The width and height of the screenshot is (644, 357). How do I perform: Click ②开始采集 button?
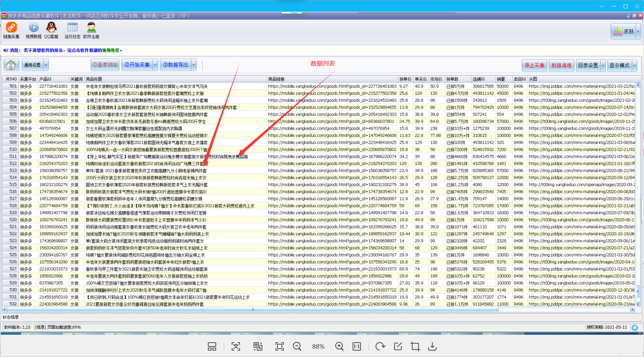[137, 65]
